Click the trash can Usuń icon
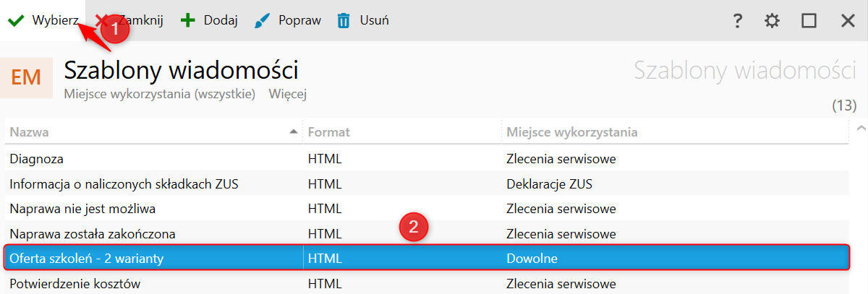The width and height of the screenshot is (868, 294). (x=344, y=21)
